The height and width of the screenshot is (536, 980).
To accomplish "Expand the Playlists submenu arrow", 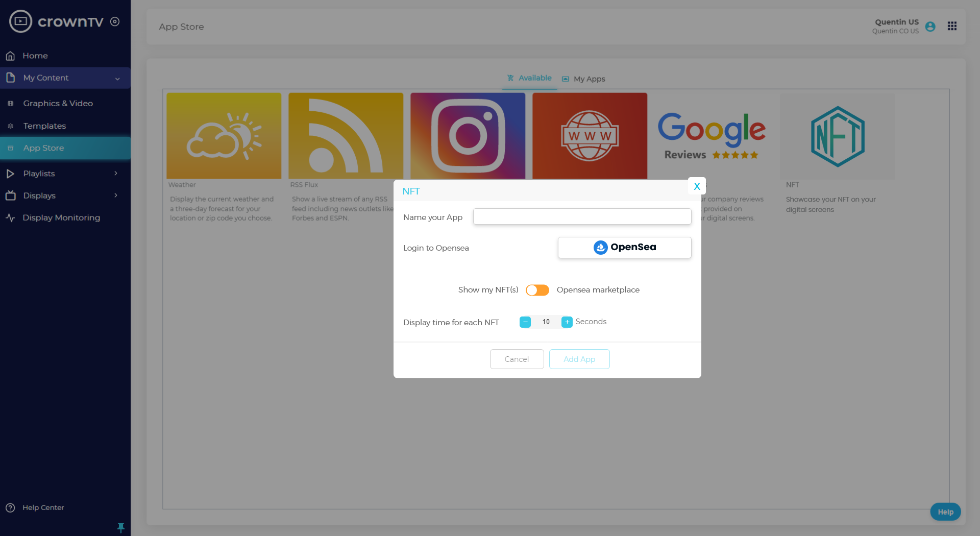I will click(116, 174).
